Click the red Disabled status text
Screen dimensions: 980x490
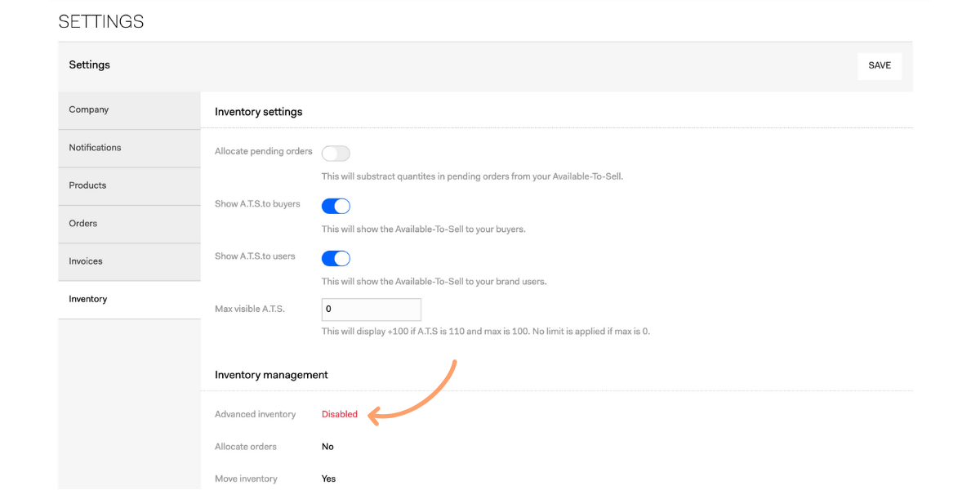coord(340,414)
